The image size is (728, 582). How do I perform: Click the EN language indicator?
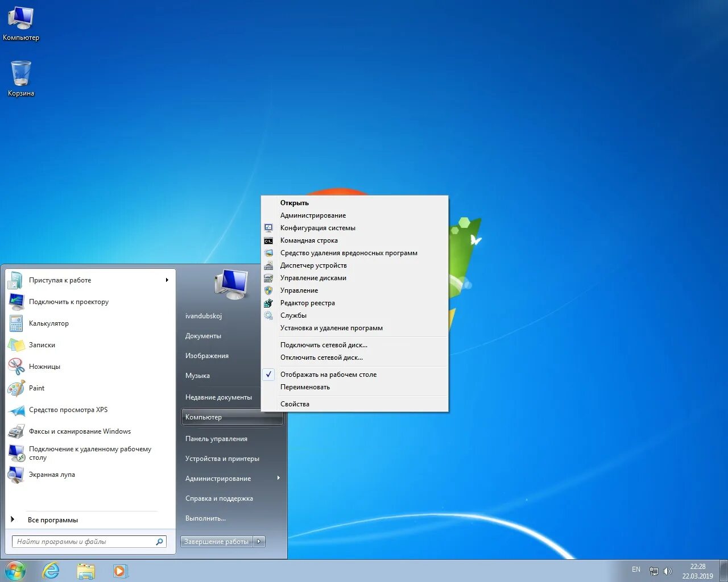pos(636,569)
